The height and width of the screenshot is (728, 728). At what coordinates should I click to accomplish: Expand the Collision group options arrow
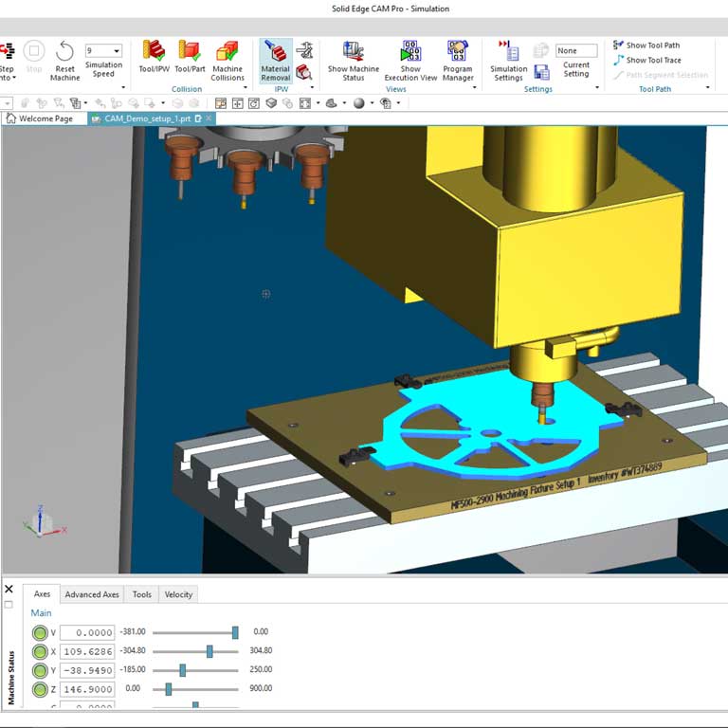point(246,87)
